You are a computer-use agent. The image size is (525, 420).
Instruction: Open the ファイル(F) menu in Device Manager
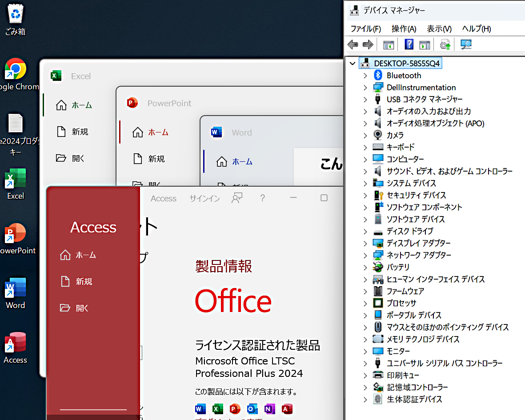pyautogui.click(x=365, y=29)
